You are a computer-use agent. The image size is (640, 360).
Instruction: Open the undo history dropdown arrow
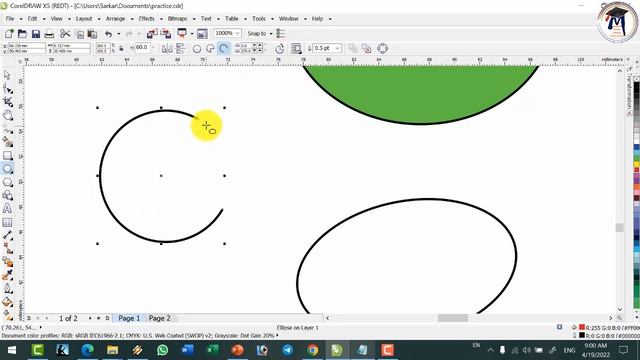click(119, 34)
